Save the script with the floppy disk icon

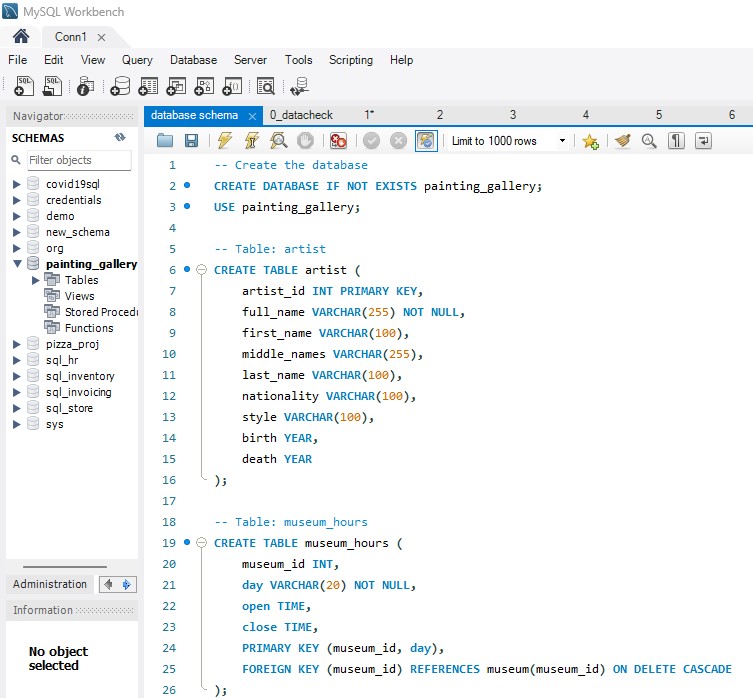click(x=191, y=141)
